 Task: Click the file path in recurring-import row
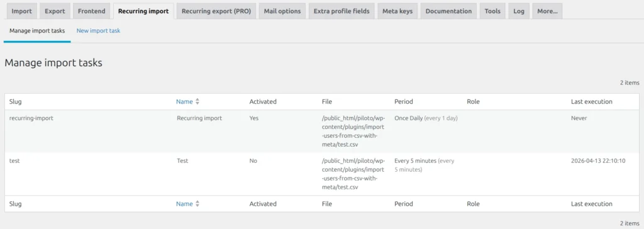[x=353, y=131]
